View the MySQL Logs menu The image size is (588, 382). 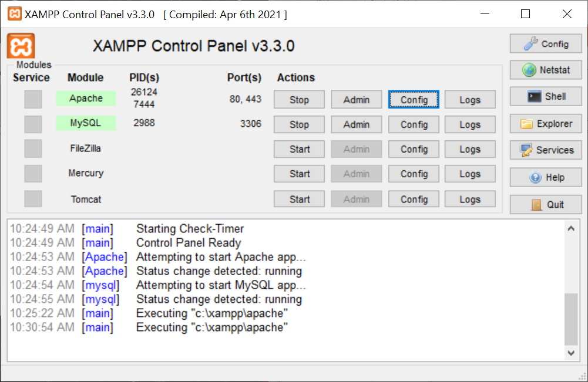pyautogui.click(x=470, y=124)
